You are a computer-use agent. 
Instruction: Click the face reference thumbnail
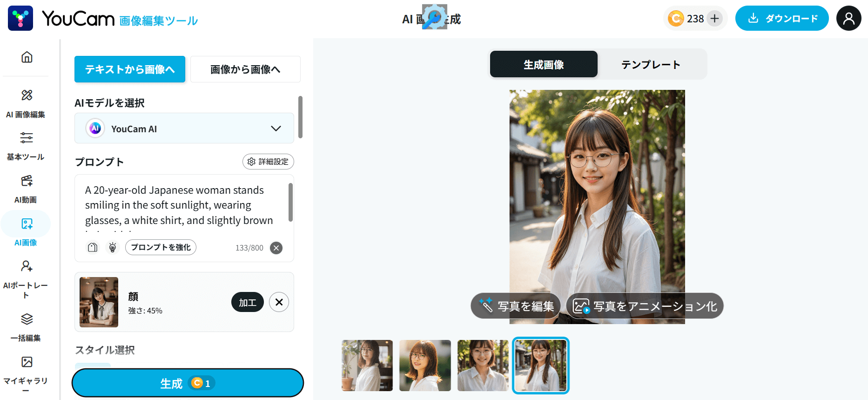pos(99,302)
